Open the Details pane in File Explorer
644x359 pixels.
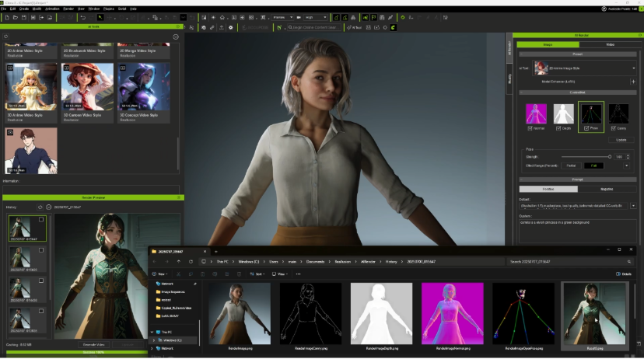click(623, 274)
